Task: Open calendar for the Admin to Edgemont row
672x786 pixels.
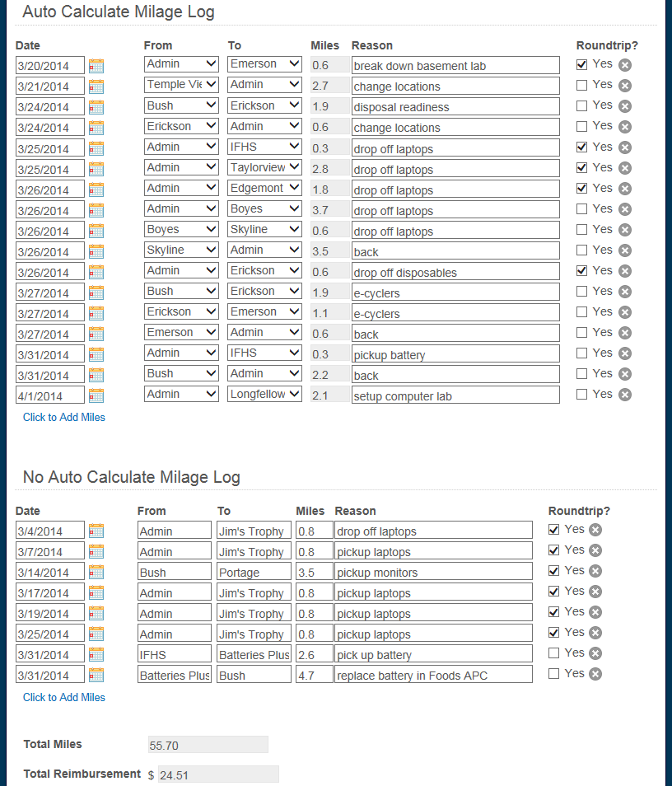Action: pos(96,189)
